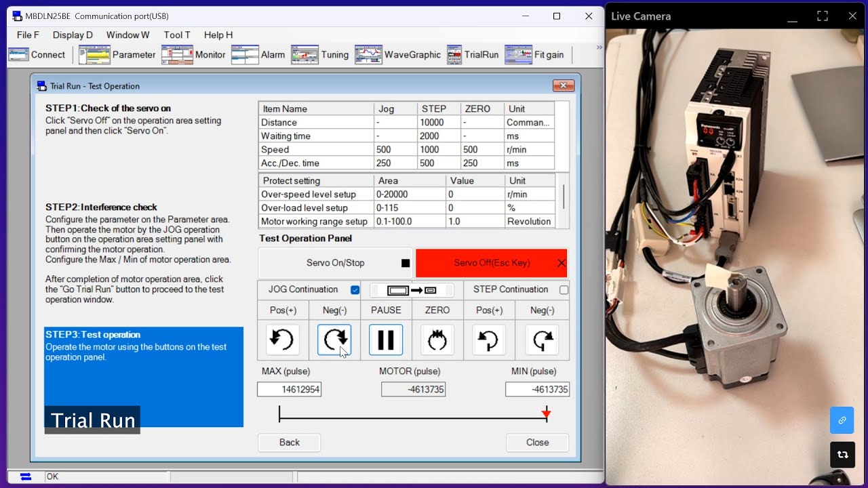
Task: Click the Live Camera link icon button
Action: tap(842, 420)
